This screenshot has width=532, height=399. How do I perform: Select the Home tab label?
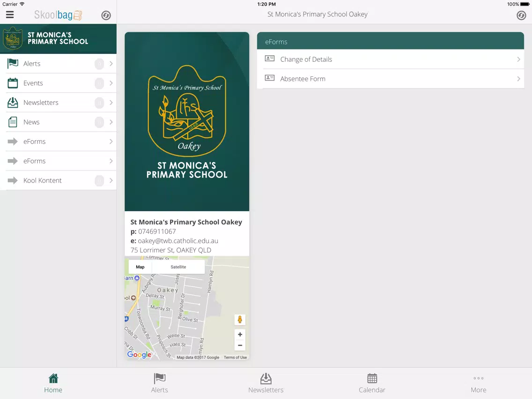(x=53, y=390)
